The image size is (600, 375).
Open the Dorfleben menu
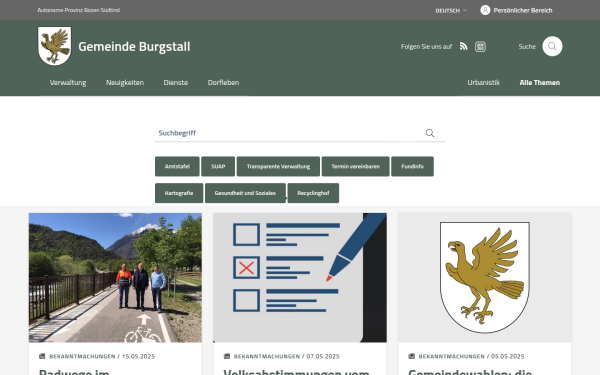click(223, 83)
